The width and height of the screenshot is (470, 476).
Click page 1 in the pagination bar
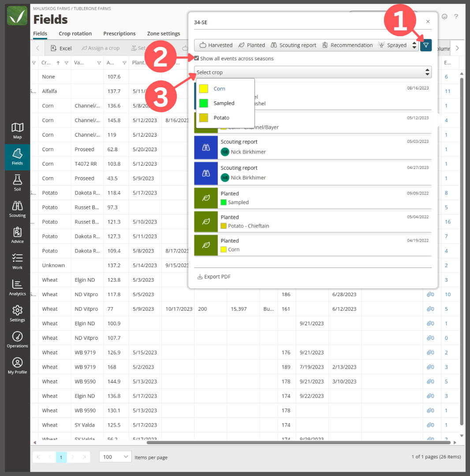point(61,457)
